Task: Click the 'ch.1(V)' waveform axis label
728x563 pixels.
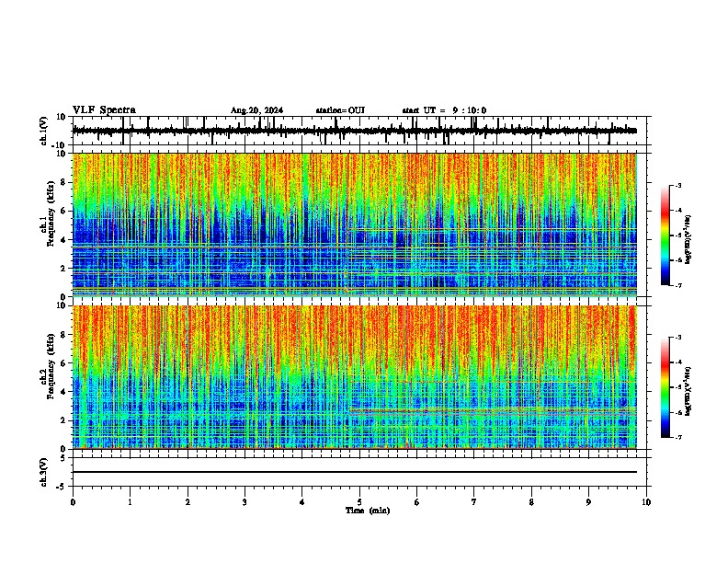Action: tap(44, 131)
